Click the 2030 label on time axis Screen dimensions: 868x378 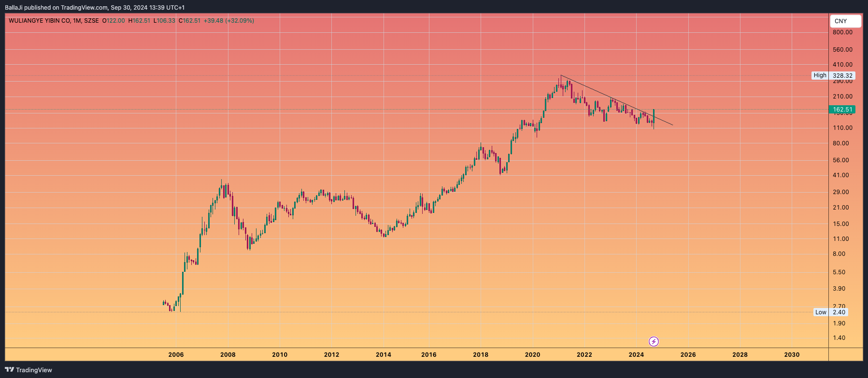coord(792,355)
